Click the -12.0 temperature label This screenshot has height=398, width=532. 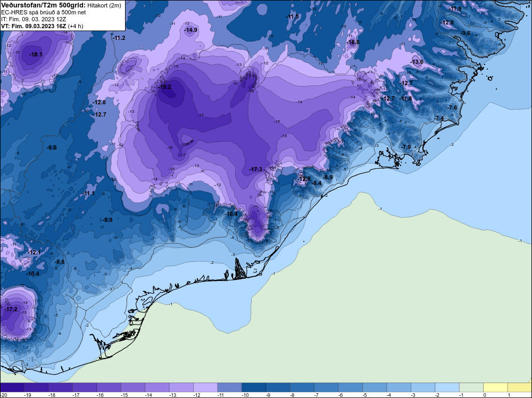447,23
